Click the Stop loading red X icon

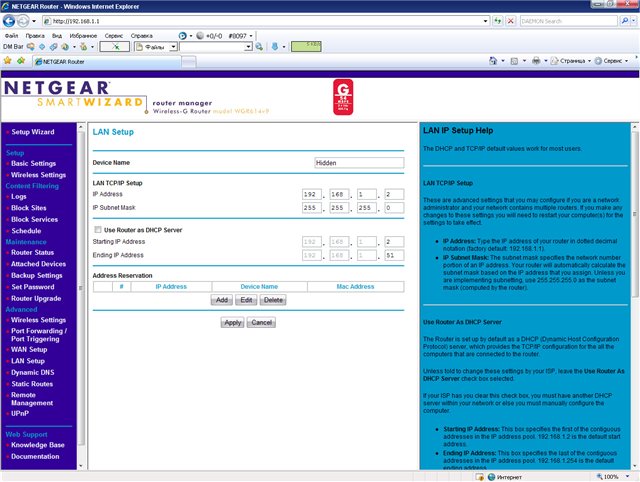pos(511,21)
